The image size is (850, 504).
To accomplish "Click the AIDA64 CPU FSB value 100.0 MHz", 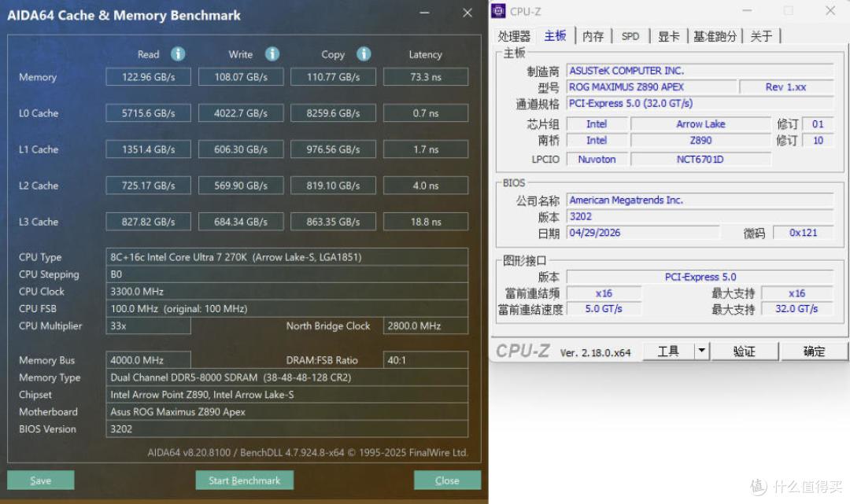I will [x=286, y=308].
